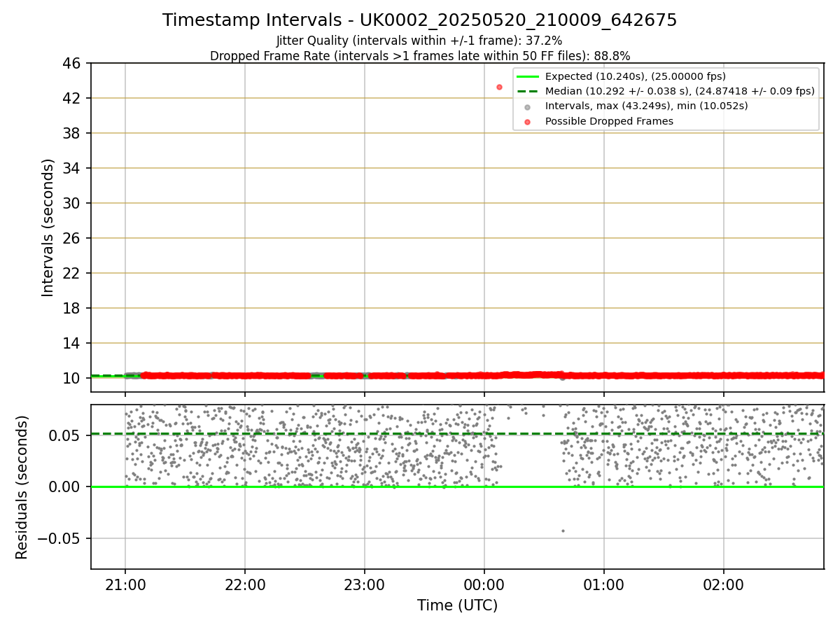Click the isolated red outlier point near 43 seconds

pos(499,87)
